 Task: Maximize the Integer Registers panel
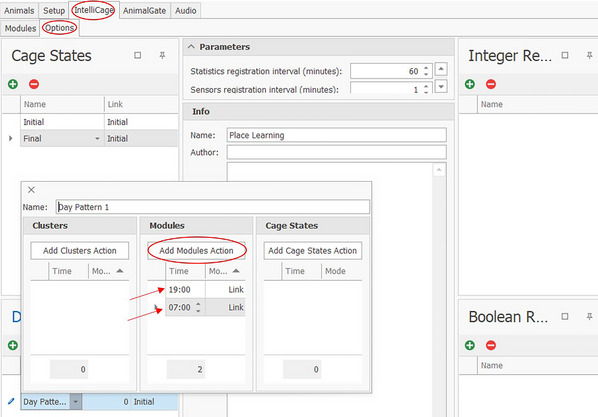565,55
